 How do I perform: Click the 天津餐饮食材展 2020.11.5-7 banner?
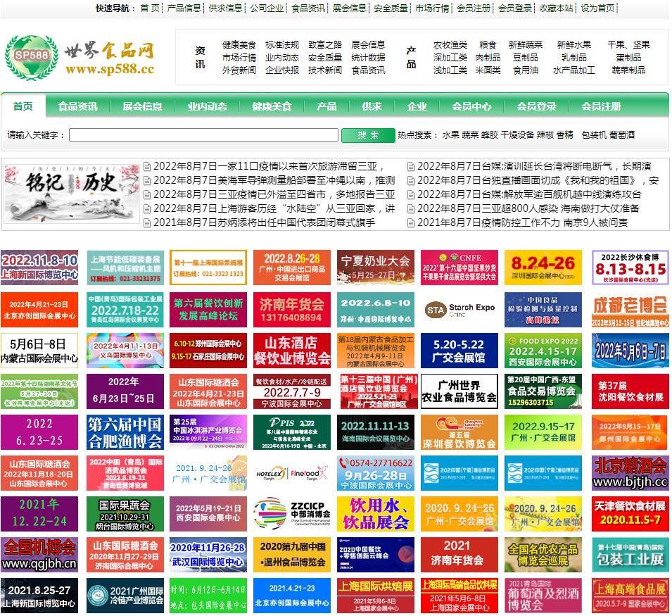[630, 514]
